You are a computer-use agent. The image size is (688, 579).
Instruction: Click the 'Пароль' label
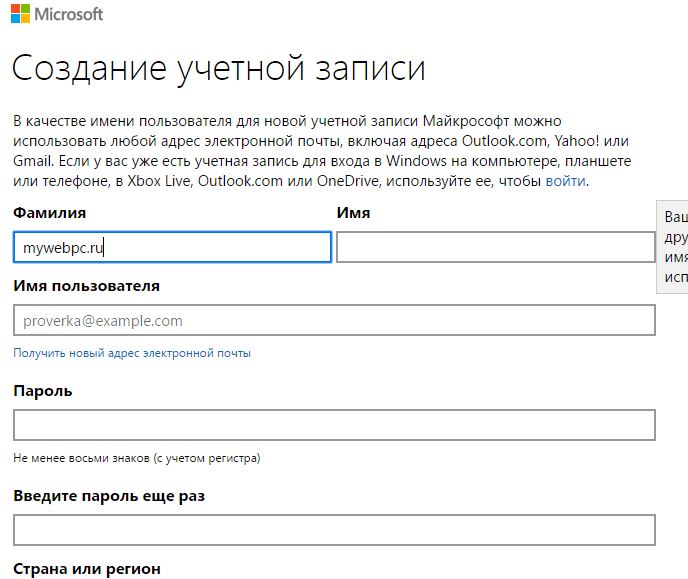pos(43,391)
